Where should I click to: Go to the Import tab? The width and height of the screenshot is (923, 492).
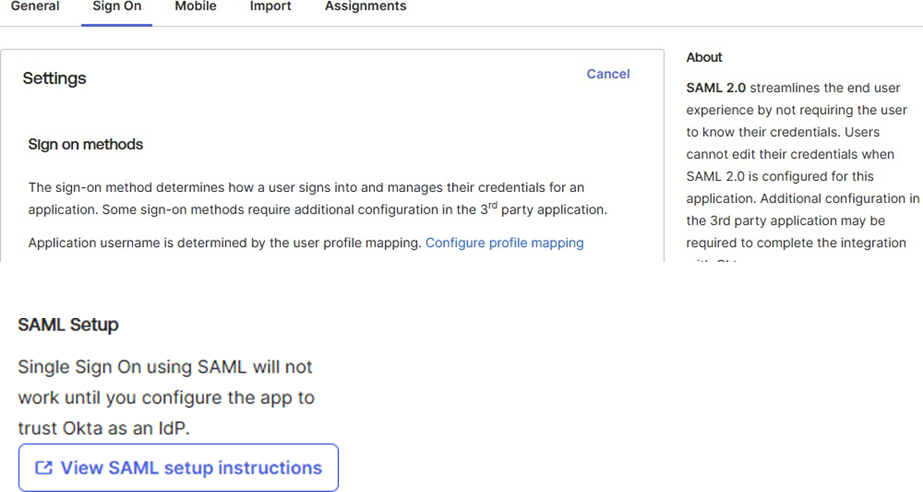(x=270, y=6)
